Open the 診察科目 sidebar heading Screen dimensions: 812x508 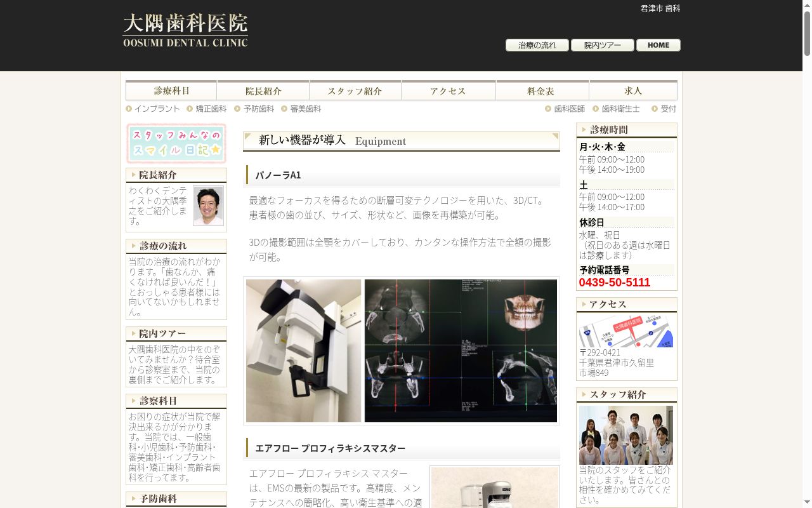(176, 401)
